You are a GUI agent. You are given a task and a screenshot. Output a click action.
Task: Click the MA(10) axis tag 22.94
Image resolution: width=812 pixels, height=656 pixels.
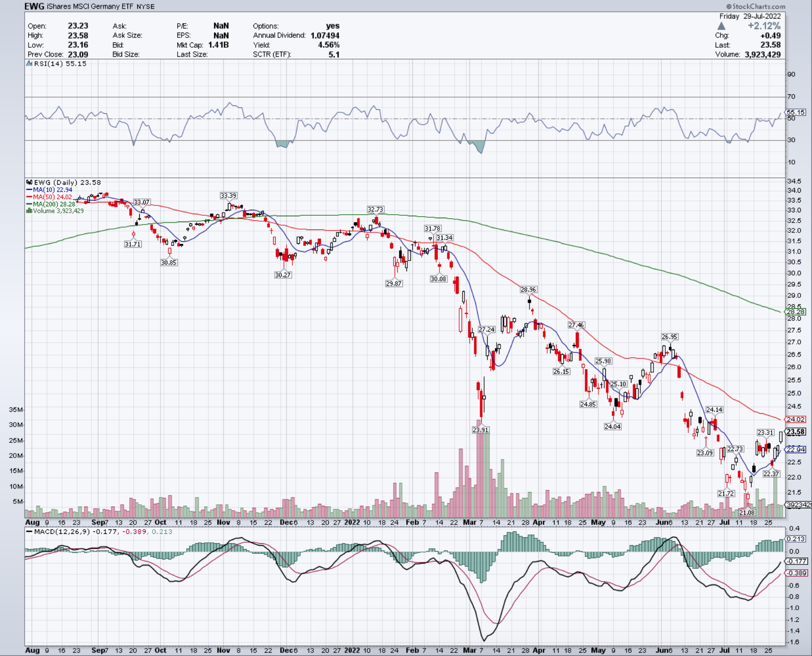pos(796,450)
